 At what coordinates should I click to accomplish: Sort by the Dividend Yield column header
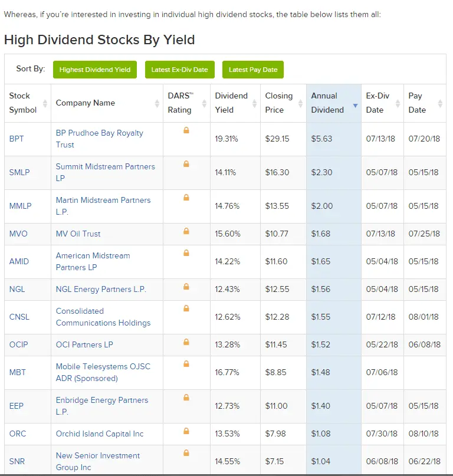coord(232,103)
